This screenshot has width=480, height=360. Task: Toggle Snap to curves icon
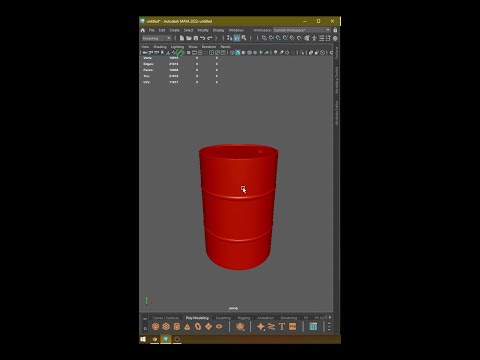click(x=271, y=38)
